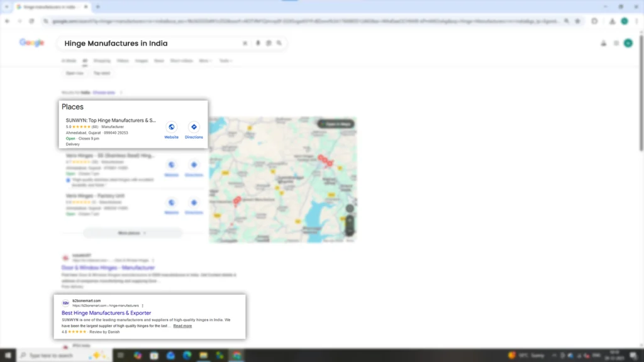The width and height of the screenshot is (644, 362).
Task: Enable the Top rated filter chip
Action: [102, 73]
